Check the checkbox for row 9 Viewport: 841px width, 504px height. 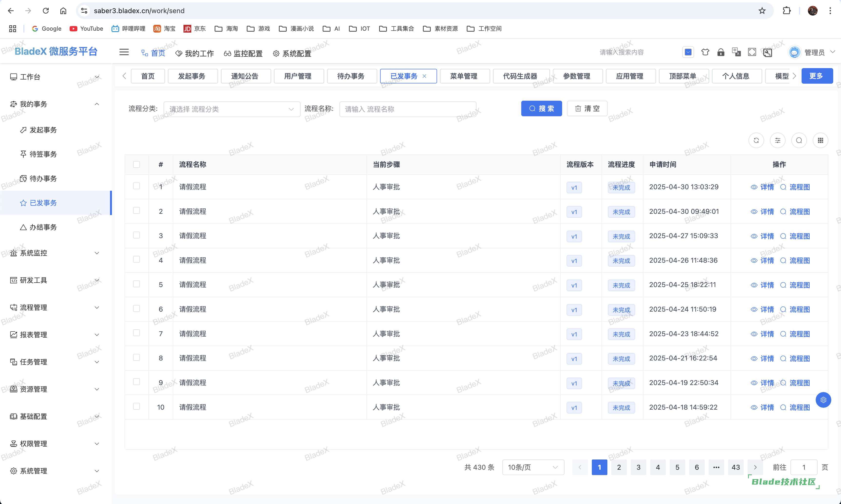click(137, 382)
